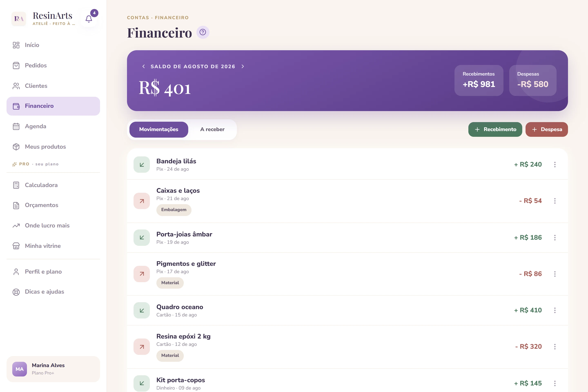The image size is (588, 392).
Task: Click the expense arrow icon for Resina epóxi
Action: pyautogui.click(x=142, y=347)
